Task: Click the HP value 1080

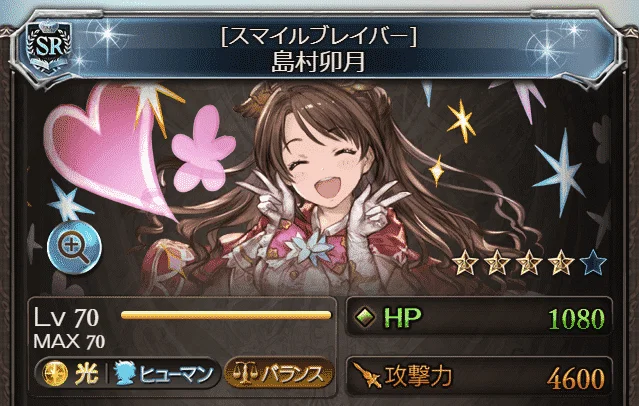Action: click(x=576, y=318)
